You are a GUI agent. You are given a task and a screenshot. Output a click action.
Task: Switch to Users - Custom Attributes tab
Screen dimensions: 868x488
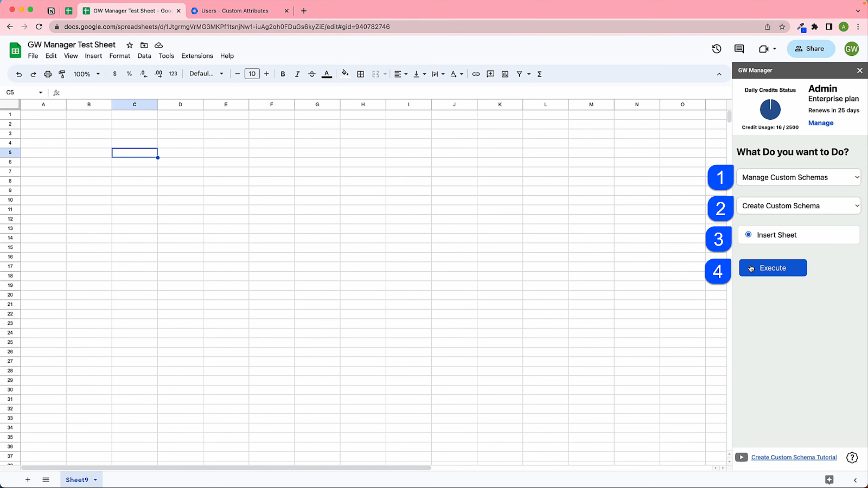(234, 11)
